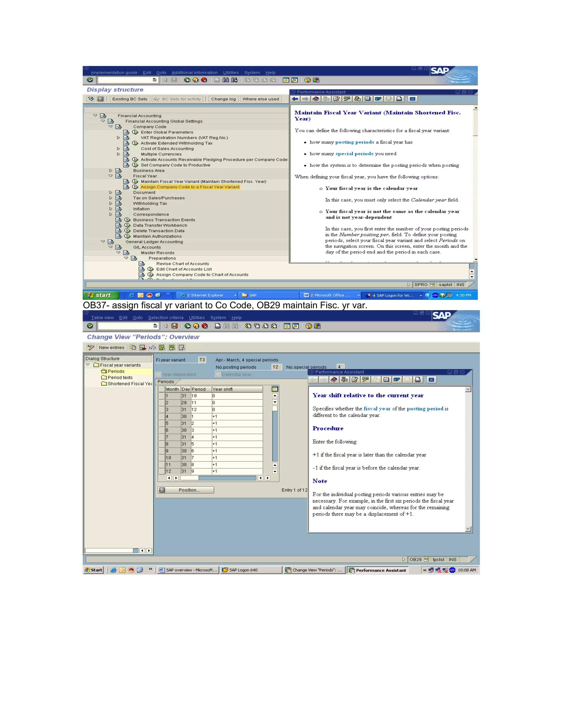Screen dimensions: 563x728
Task: Click execute clock icon beside Maintain Fiscal Year Variant
Action: (135, 181)
